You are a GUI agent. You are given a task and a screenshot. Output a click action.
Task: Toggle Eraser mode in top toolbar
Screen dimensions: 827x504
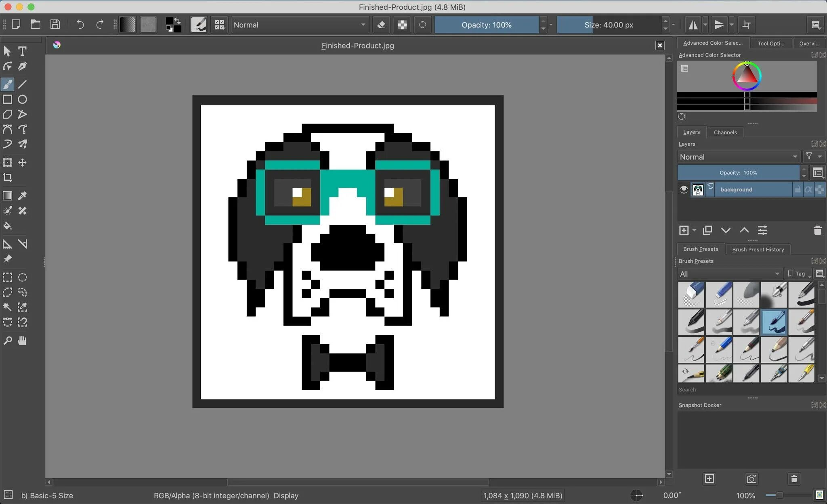point(381,25)
